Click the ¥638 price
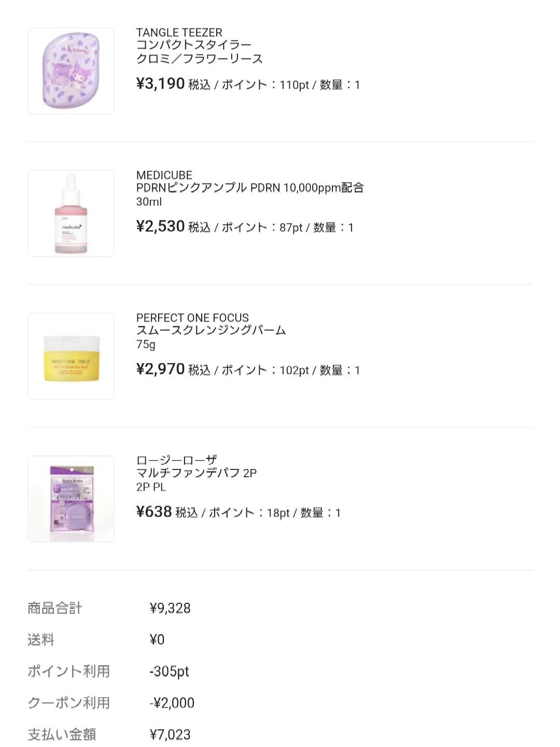560x747 pixels. click(154, 512)
